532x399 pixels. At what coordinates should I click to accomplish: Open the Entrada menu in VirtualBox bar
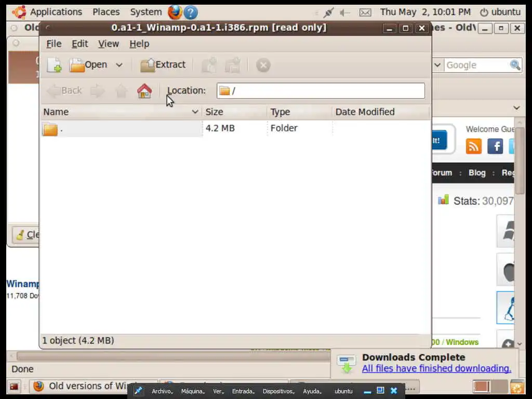click(x=243, y=391)
